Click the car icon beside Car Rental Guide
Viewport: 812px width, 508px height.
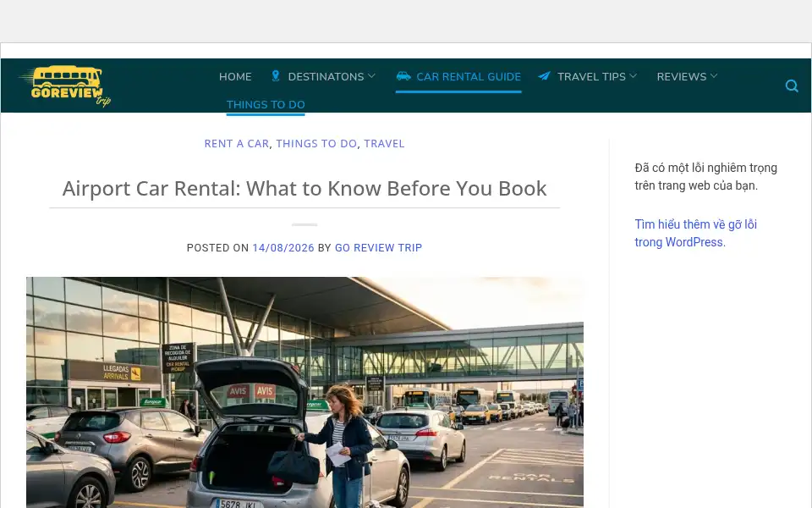click(403, 76)
